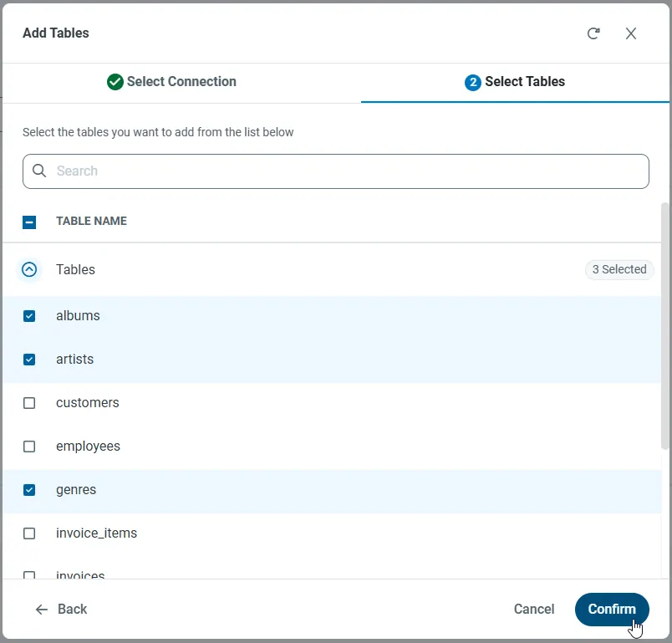This screenshot has width=672, height=643.
Task: Click the magnifier icon in search box
Action: point(39,171)
